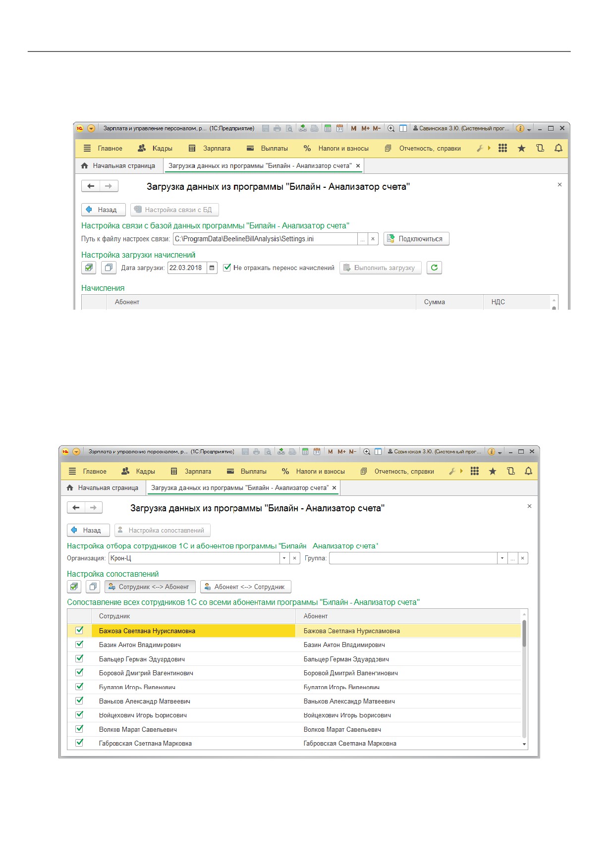This screenshot has height=868, width=614.
Task: Click Сотрудник <--> Абонент button
Action: tap(150, 587)
